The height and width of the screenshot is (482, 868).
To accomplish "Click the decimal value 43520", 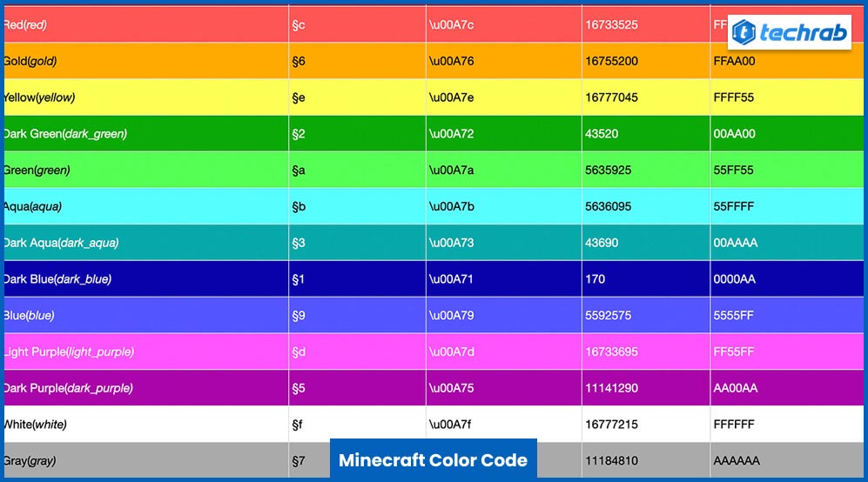I will click(x=602, y=134).
